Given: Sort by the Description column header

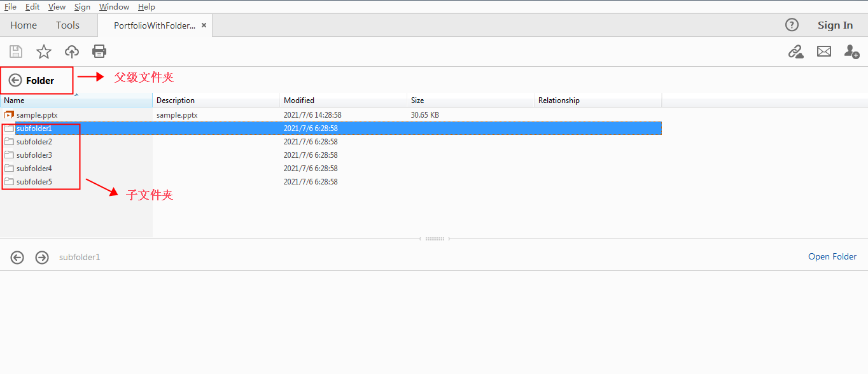Looking at the screenshot, I should [216, 100].
